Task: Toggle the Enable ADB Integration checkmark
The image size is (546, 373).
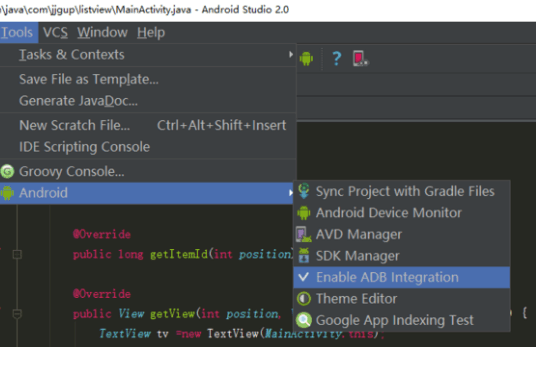Action: click(x=304, y=277)
